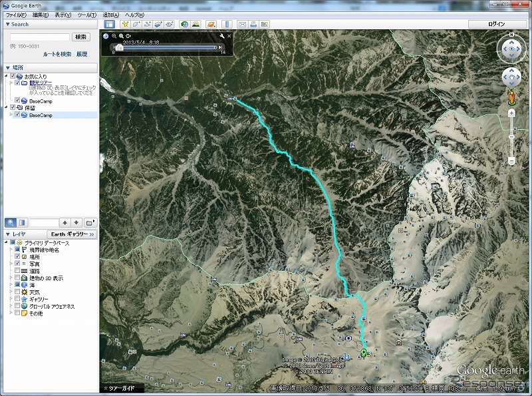Open the planet switcher icon
This screenshot has height=396, width=532.
point(211,24)
